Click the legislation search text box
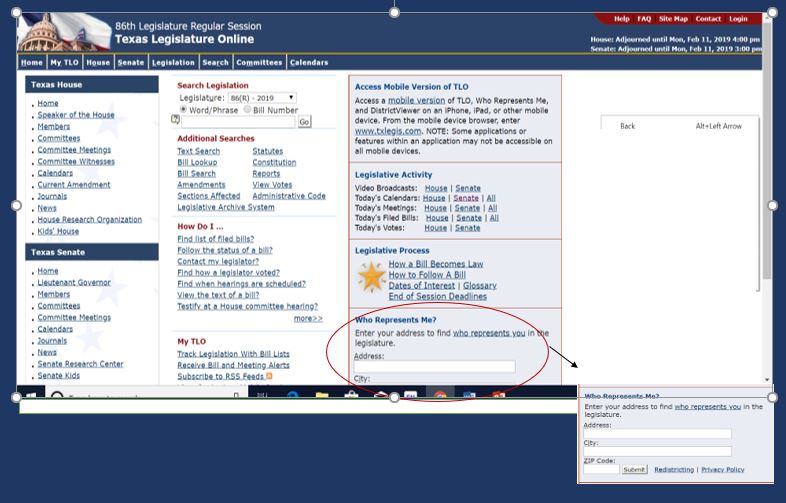The height and width of the screenshot is (503, 786). [x=238, y=122]
